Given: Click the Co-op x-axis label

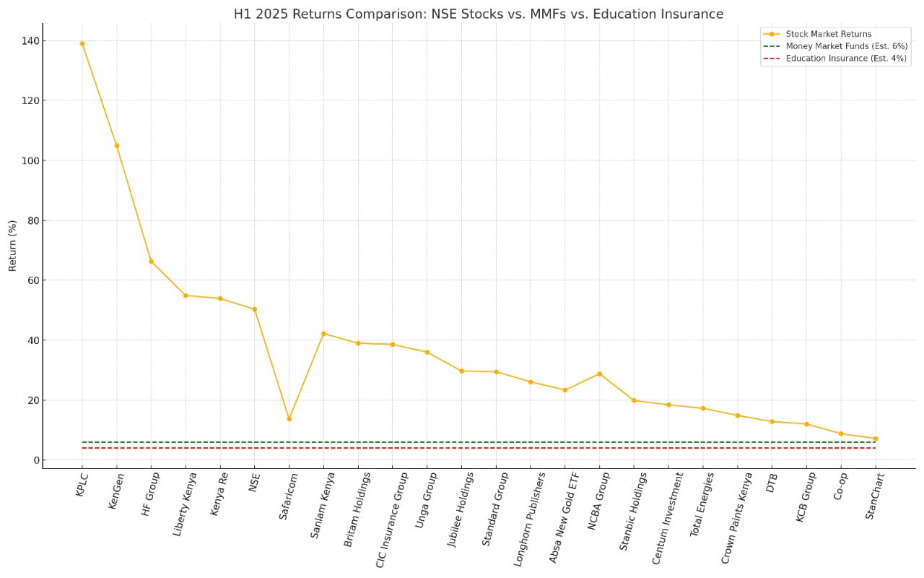Looking at the screenshot, I should click(840, 486).
